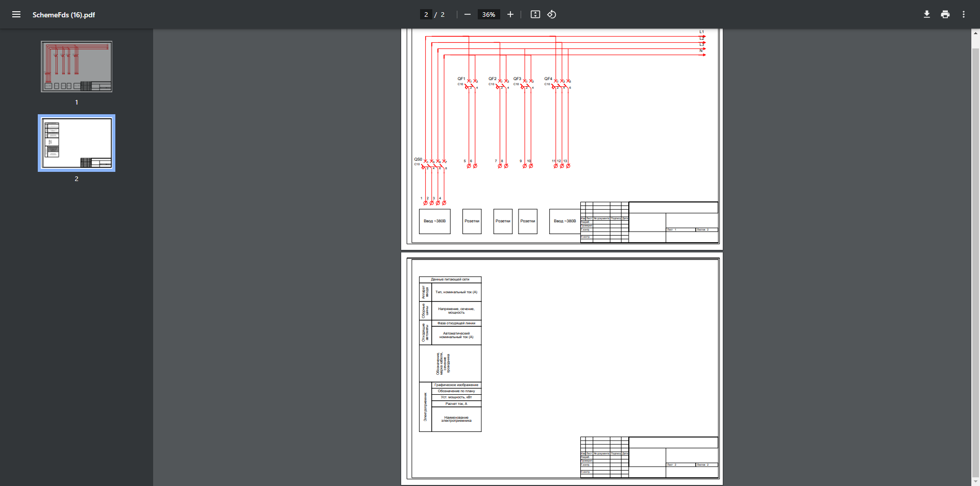Click the page 2 number label
The height and width of the screenshot is (486, 980).
tap(77, 179)
